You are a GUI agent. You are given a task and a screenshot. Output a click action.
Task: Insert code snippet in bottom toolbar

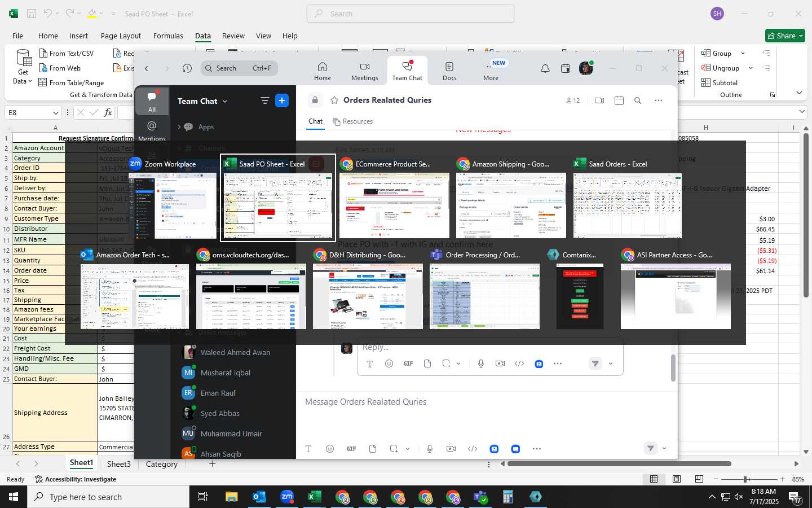473,449
